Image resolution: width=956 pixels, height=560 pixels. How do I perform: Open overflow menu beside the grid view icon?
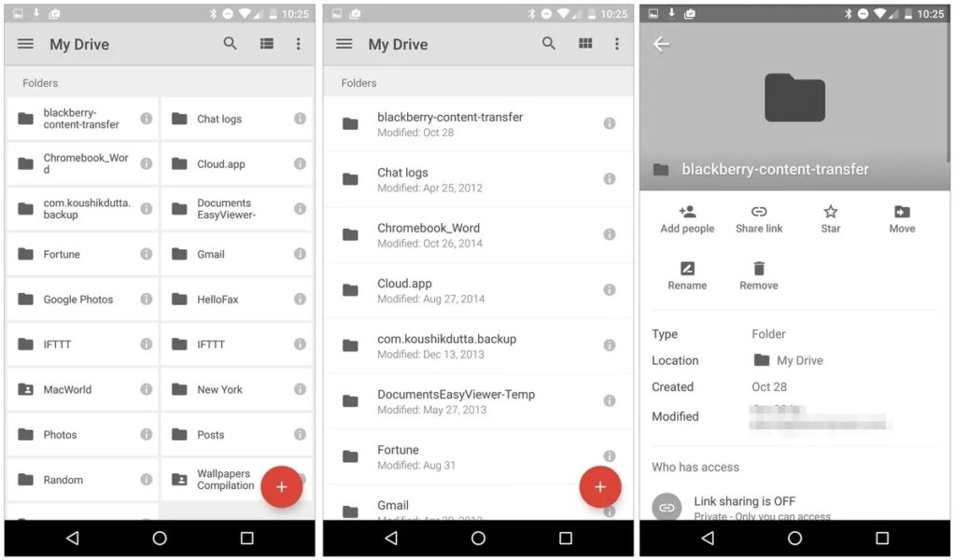[616, 44]
